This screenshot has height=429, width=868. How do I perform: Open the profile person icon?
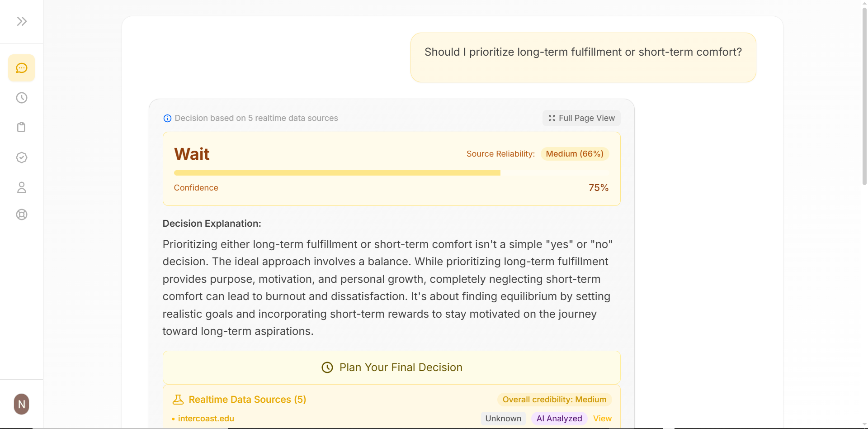(x=22, y=187)
